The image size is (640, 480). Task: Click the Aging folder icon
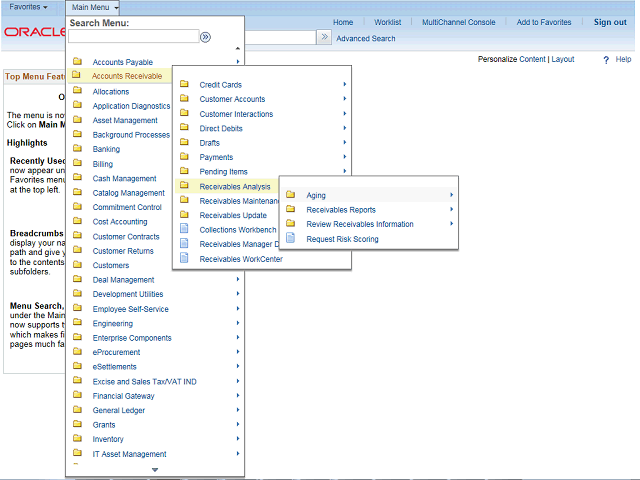coord(291,195)
